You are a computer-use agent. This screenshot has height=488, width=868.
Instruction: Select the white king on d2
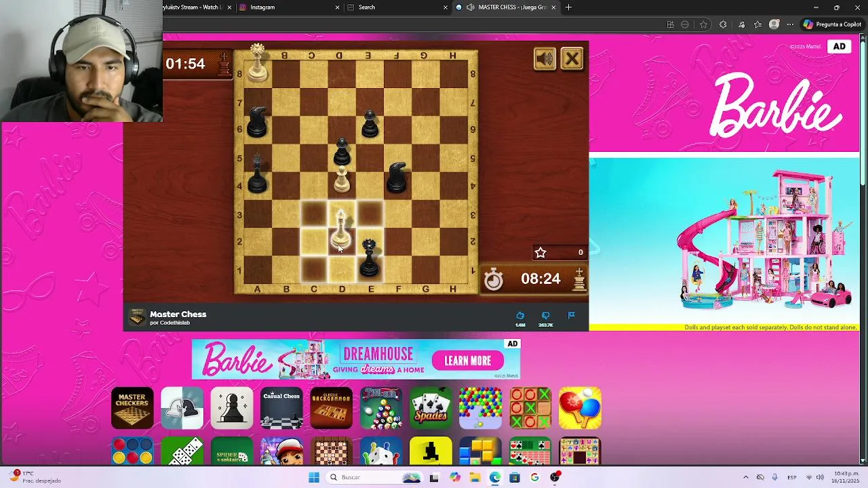(341, 230)
